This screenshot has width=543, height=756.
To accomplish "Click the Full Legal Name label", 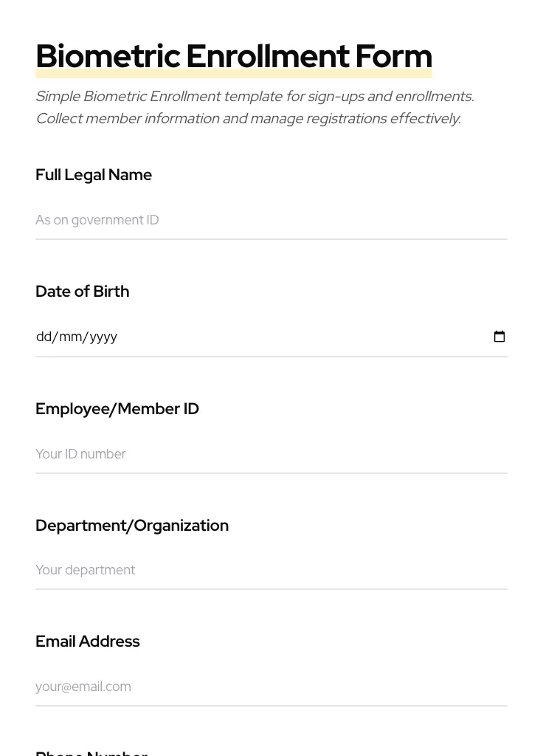I will (94, 175).
